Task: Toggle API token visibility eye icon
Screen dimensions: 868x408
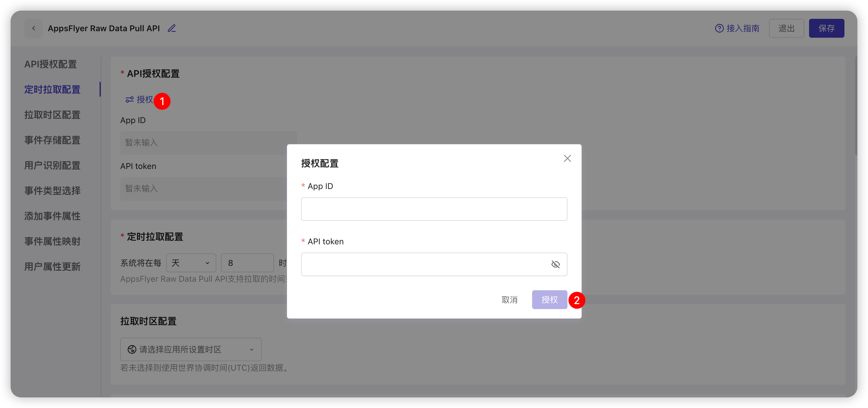Action: [555, 264]
